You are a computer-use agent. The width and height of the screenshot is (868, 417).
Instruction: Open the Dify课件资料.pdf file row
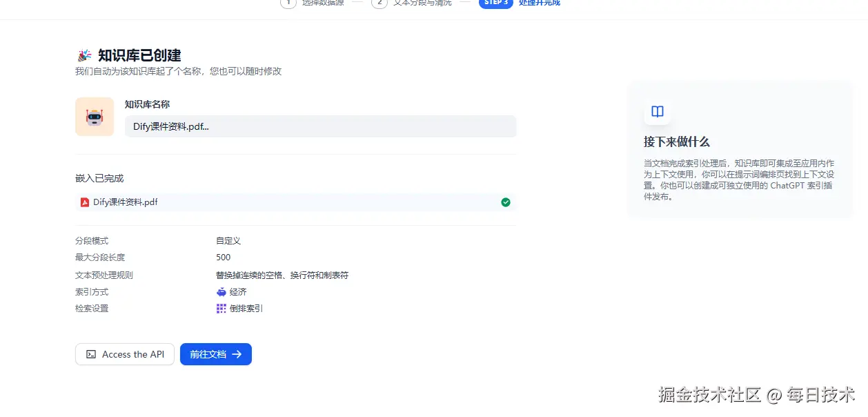[x=295, y=202]
